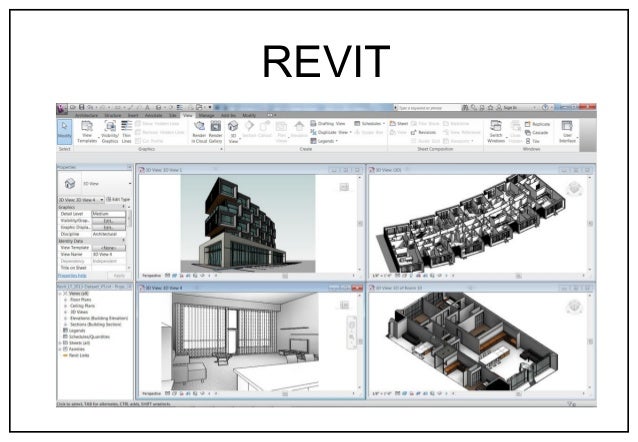Open the 3D View: 3D View 4 instance dropdown
The width and height of the screenshot is (638, 442).
81,200
